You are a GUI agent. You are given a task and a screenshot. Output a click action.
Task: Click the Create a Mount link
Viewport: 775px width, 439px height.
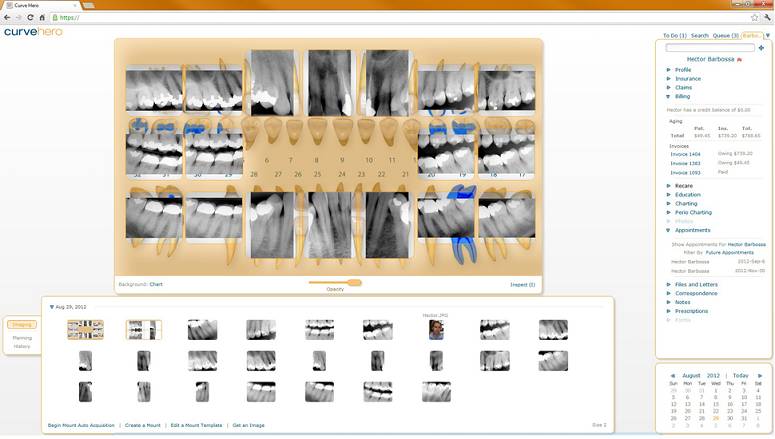(x=143, y=425)
